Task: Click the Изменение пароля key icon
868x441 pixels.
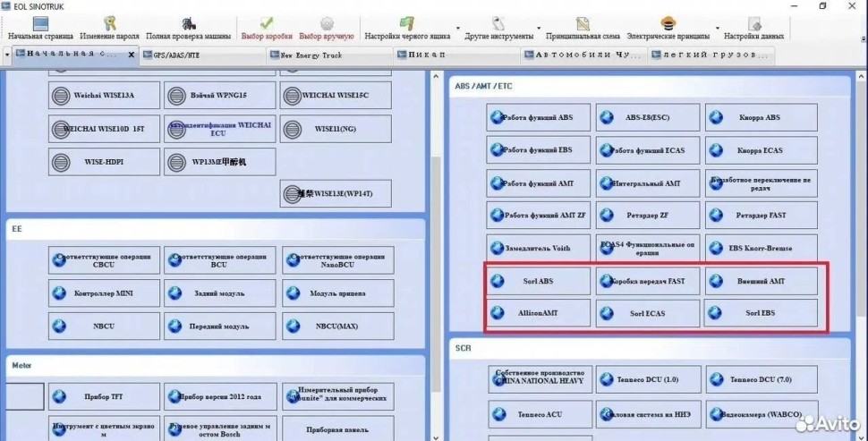Action: pyautogui.click(x=109, y=28)
